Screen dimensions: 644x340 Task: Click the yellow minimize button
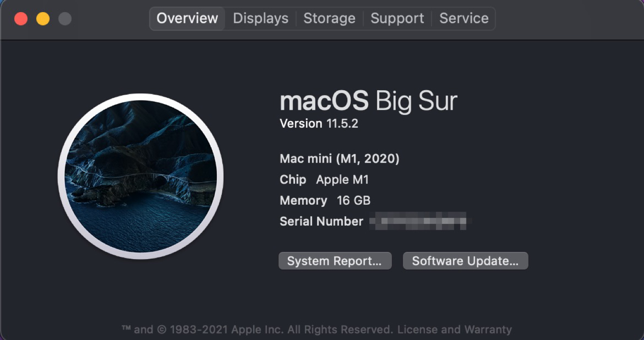click(43, 19)
